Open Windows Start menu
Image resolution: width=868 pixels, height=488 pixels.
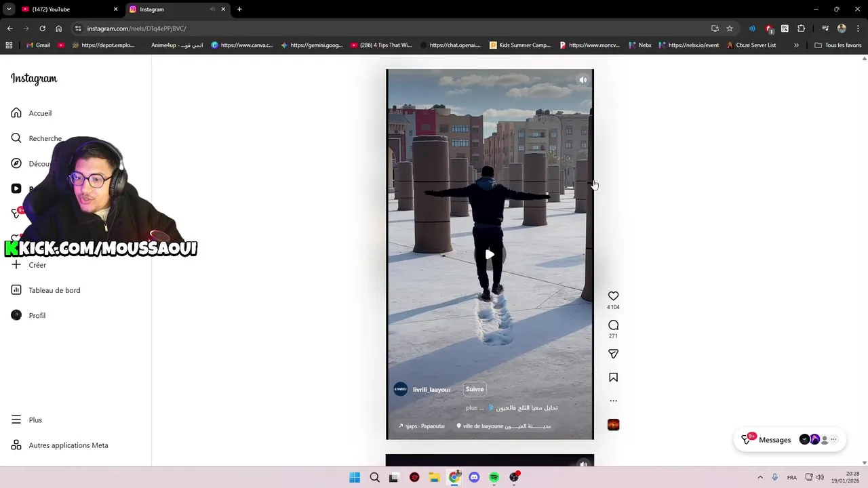[x=355, y=477]
